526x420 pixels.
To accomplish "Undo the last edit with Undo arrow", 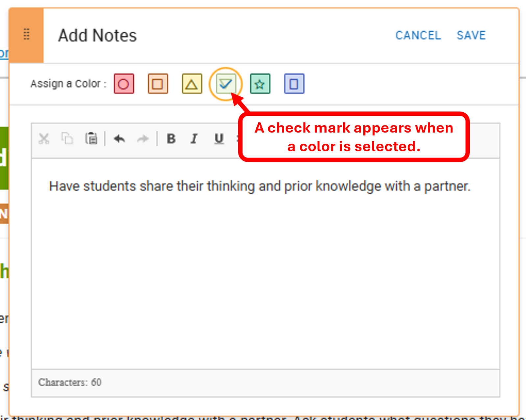I will tap(119, 139).
